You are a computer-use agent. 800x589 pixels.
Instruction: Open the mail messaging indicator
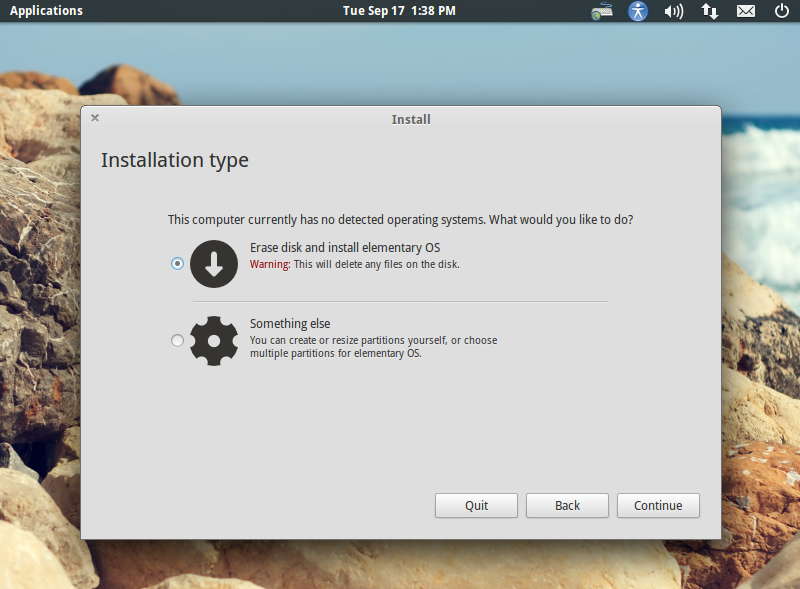(x=746, y=11)
